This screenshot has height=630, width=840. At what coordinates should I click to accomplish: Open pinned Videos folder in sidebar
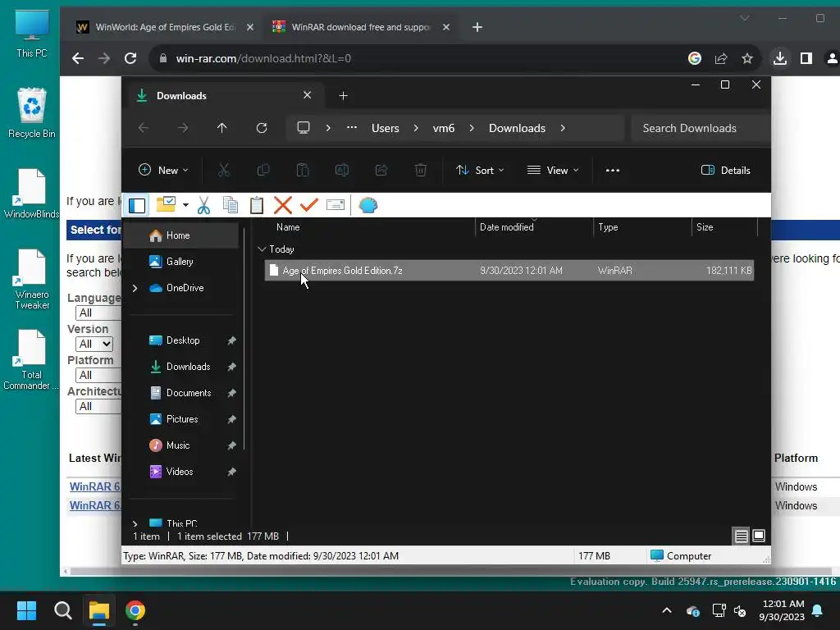(181, 472)
